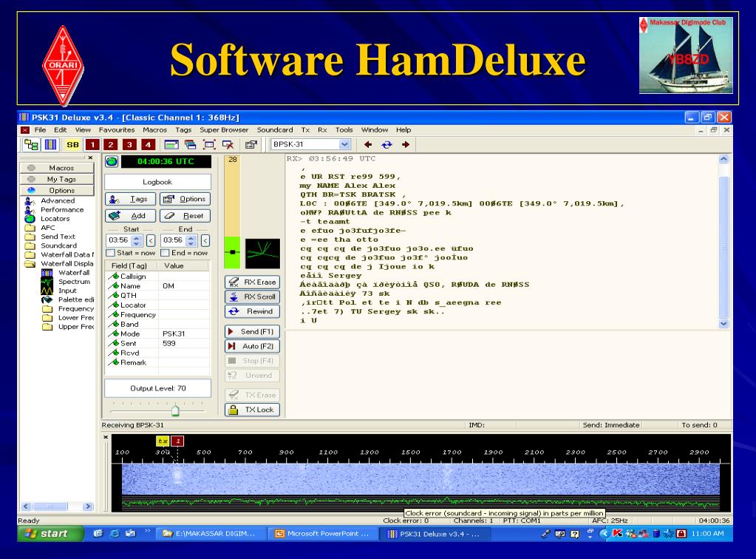Click the left red arrow toolbar icon

point(368,144)
